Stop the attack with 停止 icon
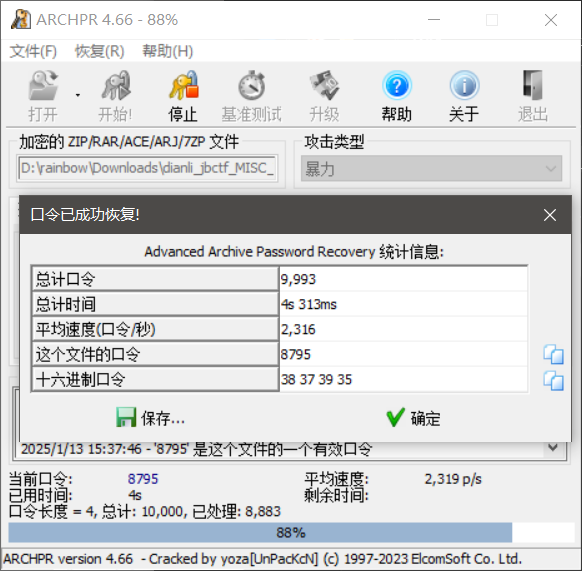582x571 pixels. (183, 86)
